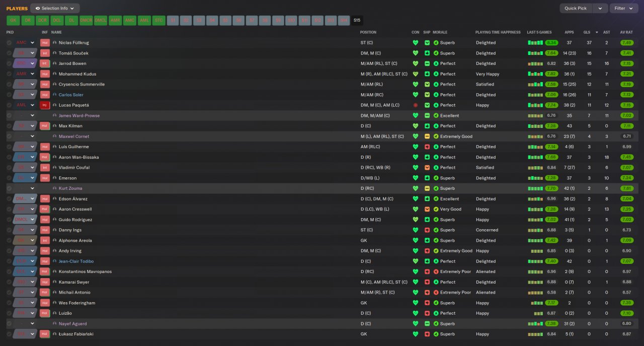Open the Inj injury badge for Lucas Paquetá
Image resolution: width=644 pixels, height=346 pixels.
coord(45,105)
